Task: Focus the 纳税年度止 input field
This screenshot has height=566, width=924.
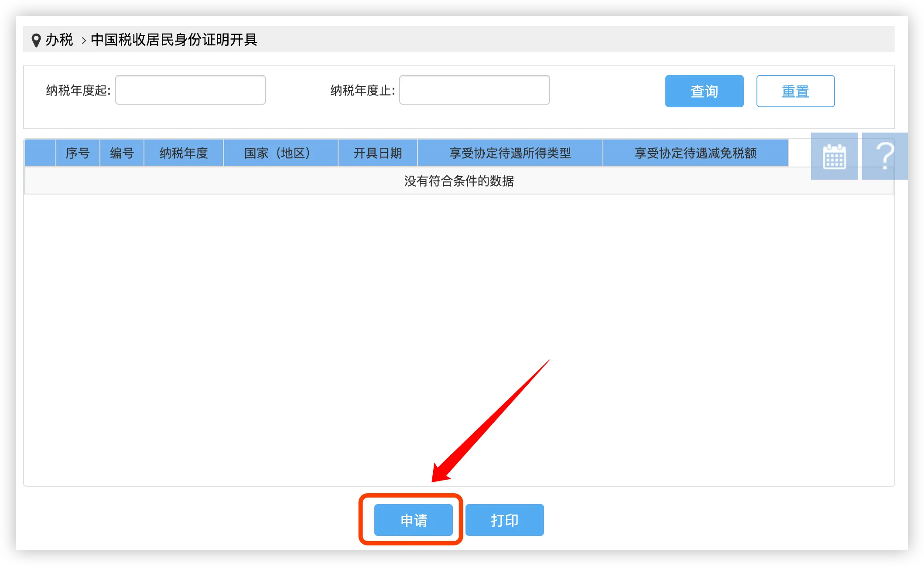Action: click(x=475, y=90)
